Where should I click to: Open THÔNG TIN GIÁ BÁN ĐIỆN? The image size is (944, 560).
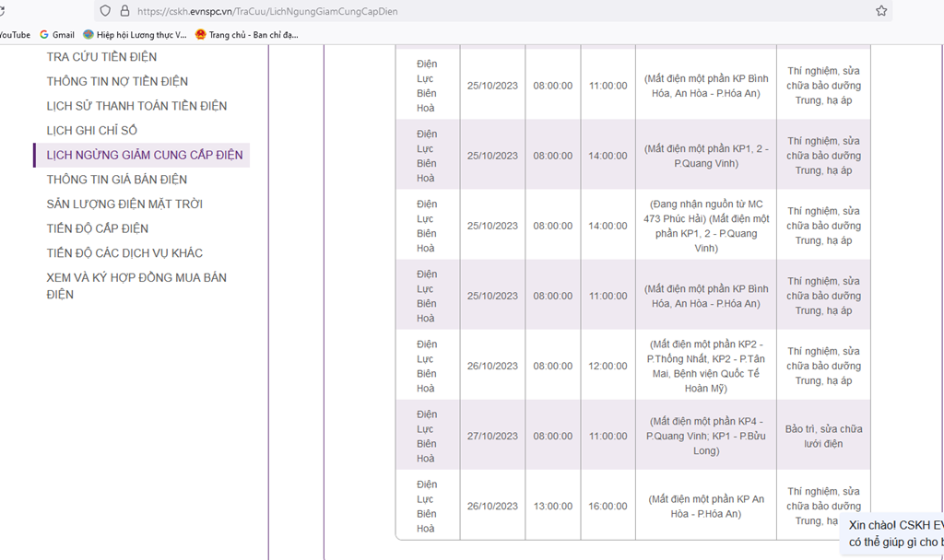(116, 180)
